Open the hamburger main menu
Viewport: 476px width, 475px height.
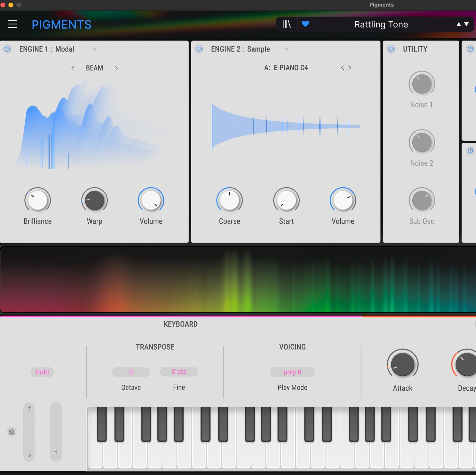pyautogui.click(x=12, y=24)
